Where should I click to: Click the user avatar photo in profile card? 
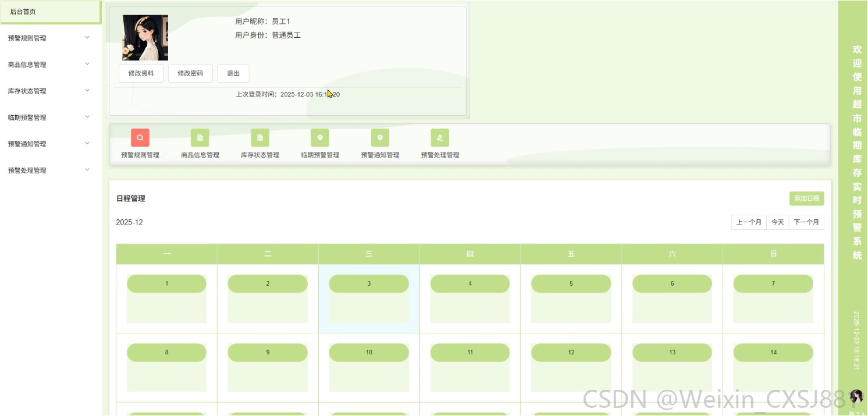click(x=145, y=38)
